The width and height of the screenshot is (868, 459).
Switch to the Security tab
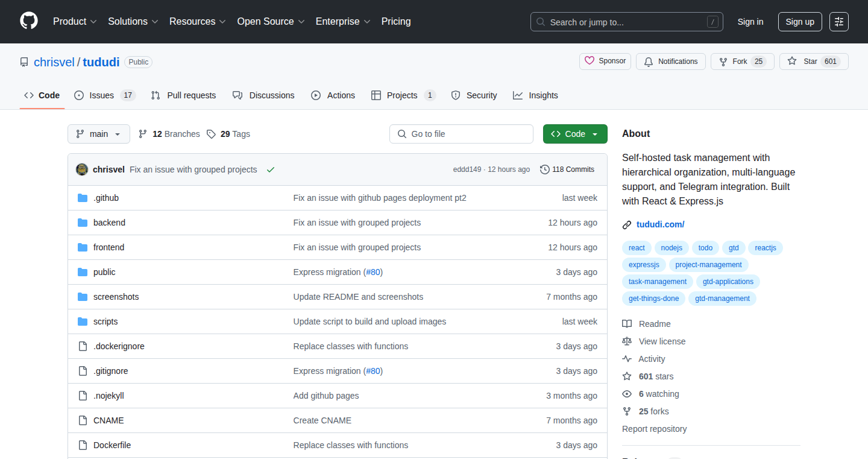(x=474, y=95)
